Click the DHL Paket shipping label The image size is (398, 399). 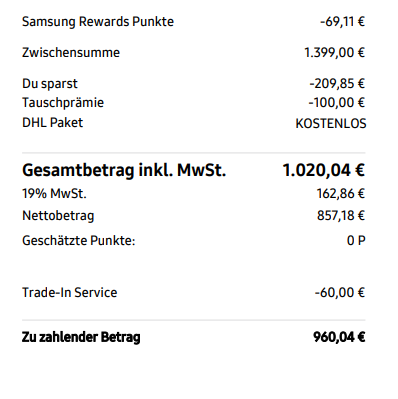[x=52, y=123]
